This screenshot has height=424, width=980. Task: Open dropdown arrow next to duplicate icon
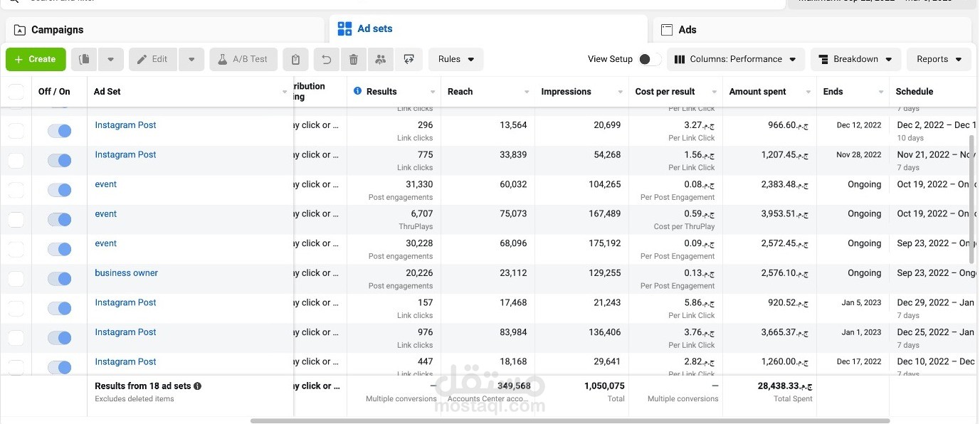(x=111, y=59)
